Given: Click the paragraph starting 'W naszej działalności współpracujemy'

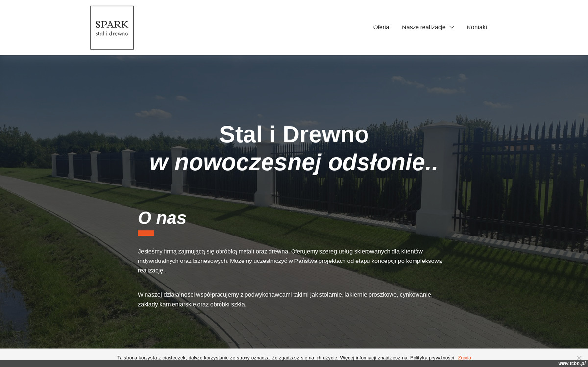Looking at the screenshot, I should pos(285,299).
